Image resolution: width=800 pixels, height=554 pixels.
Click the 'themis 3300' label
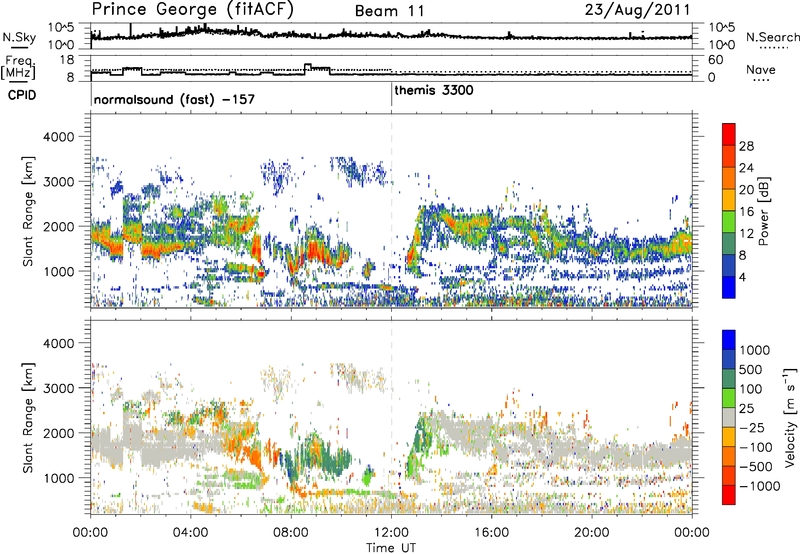click(x=434, y=91)
